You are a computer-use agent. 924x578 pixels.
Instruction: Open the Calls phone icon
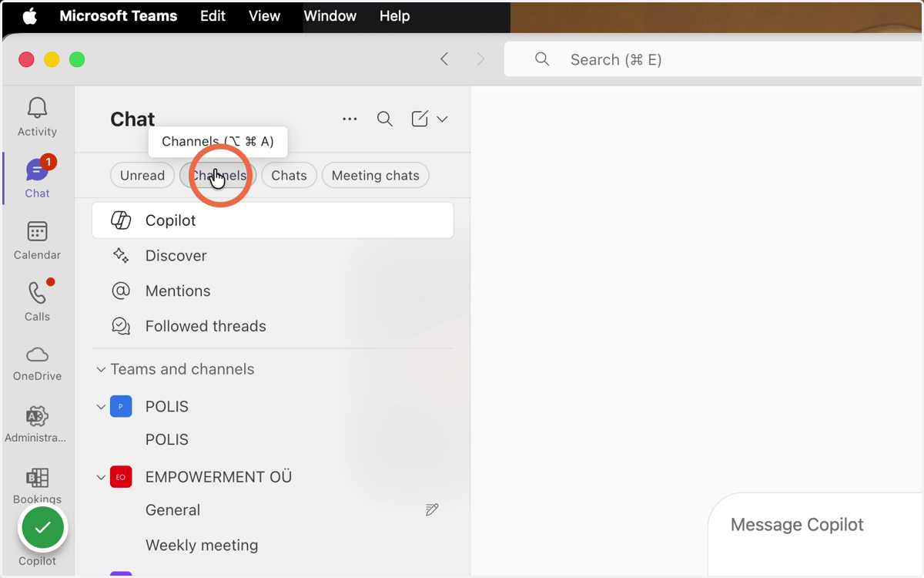[x=37, y=293]
